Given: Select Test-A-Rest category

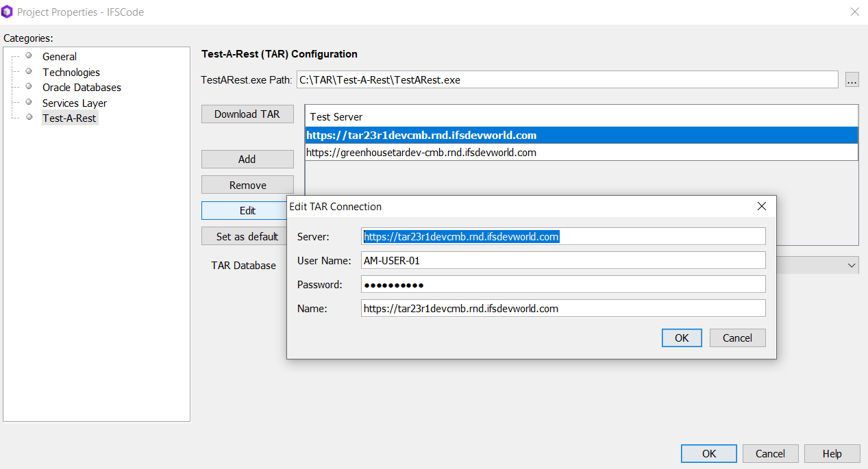Looking at the screenshot, I should pyautogui.click(x=69, y=118).
